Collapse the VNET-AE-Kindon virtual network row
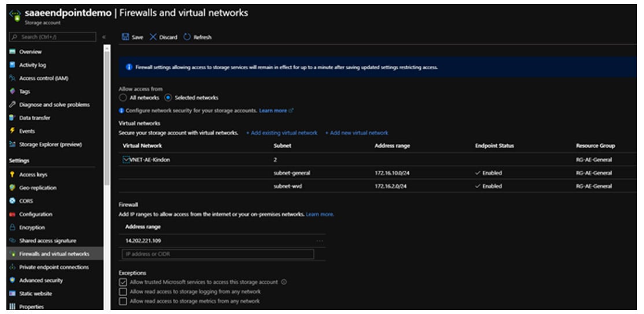Image resolution: width=644 pixels, height=314 pixels. point(128,159)
